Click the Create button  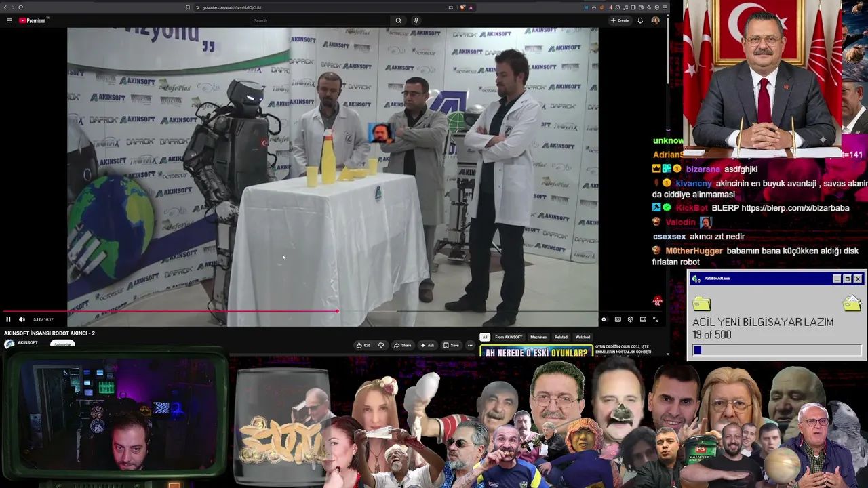620,20
